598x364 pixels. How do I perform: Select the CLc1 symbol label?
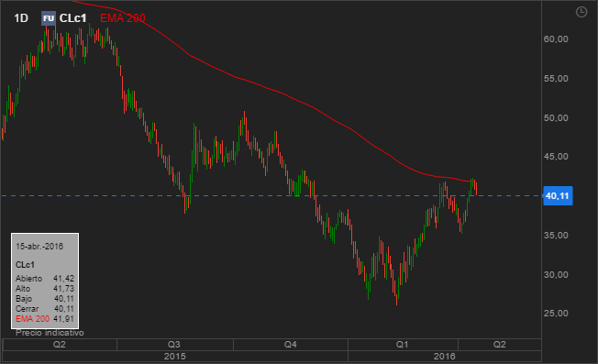(72, 18)
